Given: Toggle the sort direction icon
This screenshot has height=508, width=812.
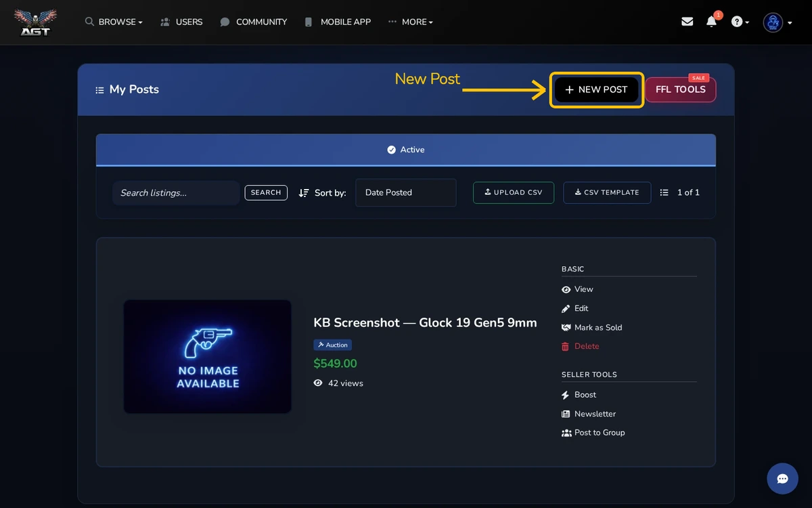Looking at the screenshot, I should pyautogui.click(x=304, y=193).
